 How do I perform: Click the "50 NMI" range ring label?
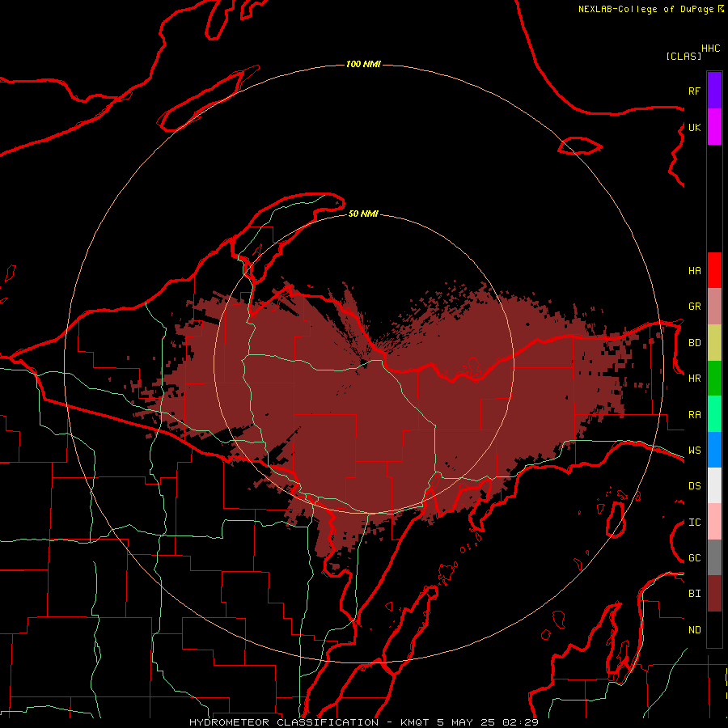[x=363, y=214]
